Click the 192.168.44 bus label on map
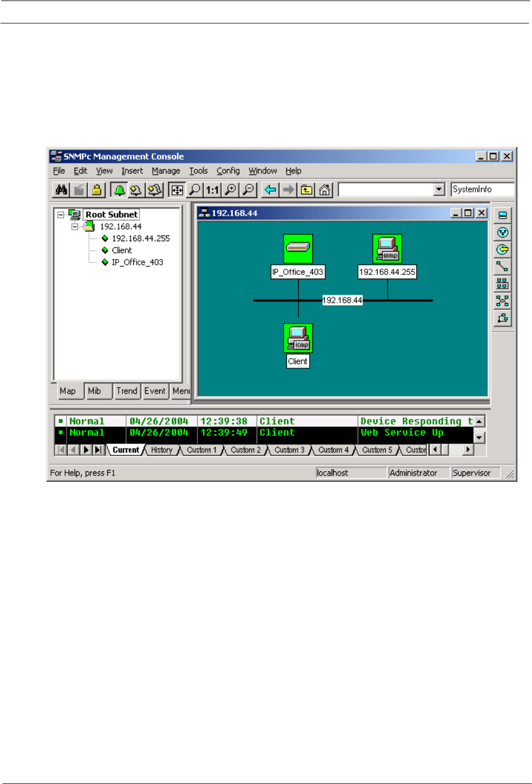Screen dimensions: 532x784 342,301
